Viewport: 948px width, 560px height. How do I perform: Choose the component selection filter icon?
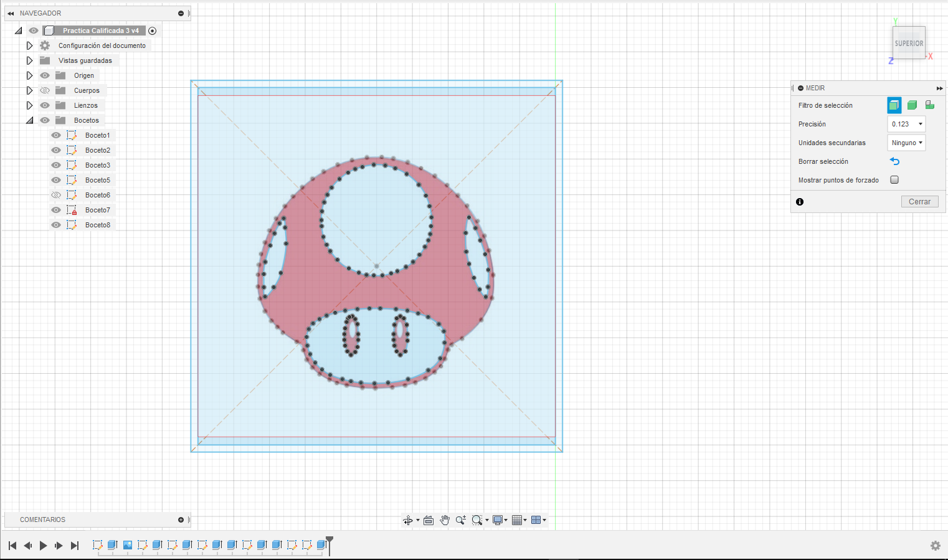click(x=929, y=105)
